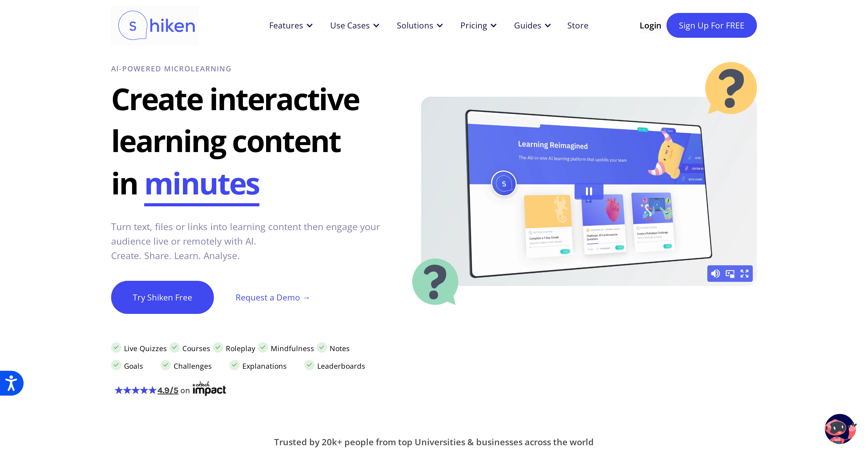Toggle the Leaderboards checkmark feature

coord(309,366)
